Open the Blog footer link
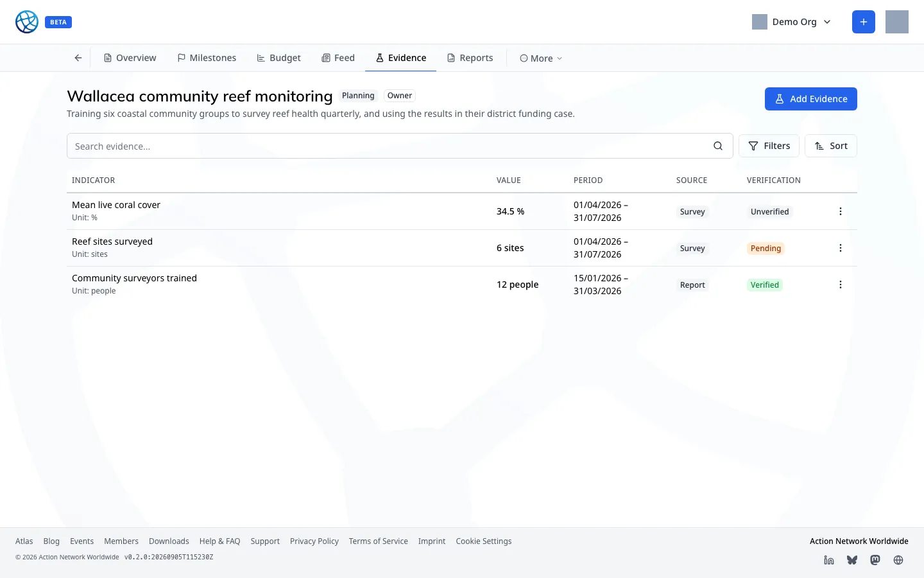 tap(51, 541)
